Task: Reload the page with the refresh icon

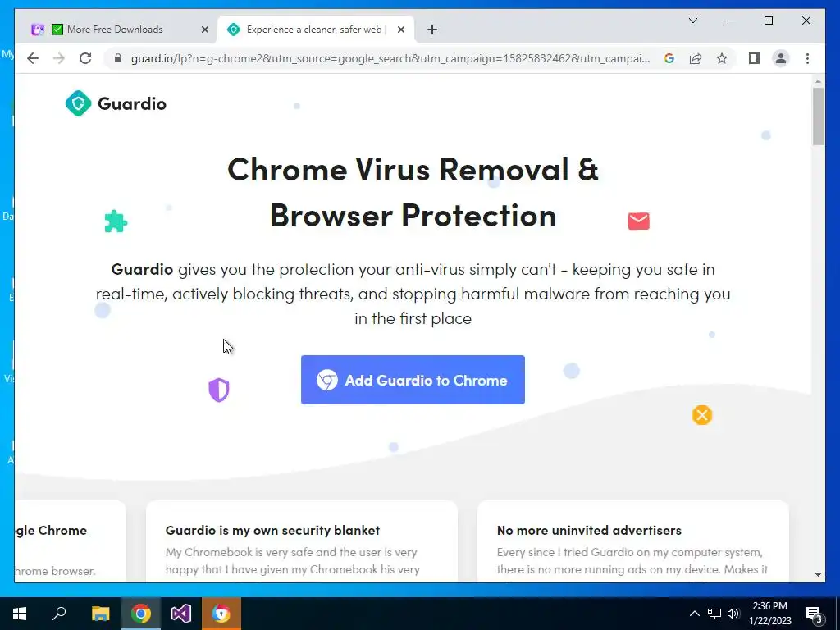Action: click(85, 58)
